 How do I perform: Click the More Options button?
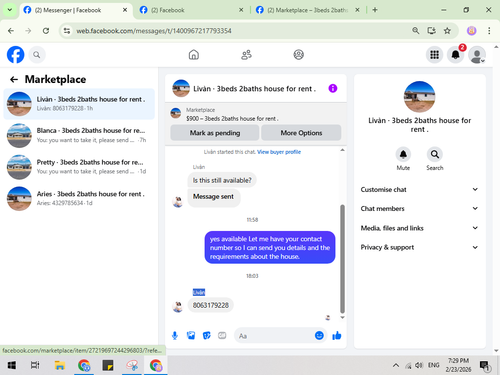click(301, 133)
